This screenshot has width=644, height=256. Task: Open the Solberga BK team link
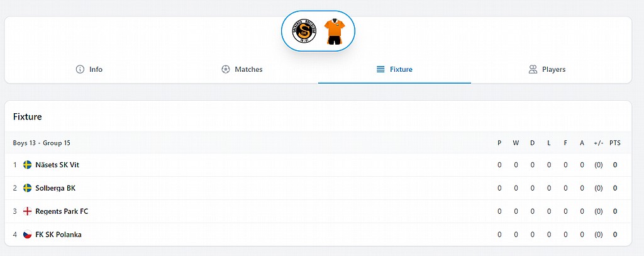55,188
